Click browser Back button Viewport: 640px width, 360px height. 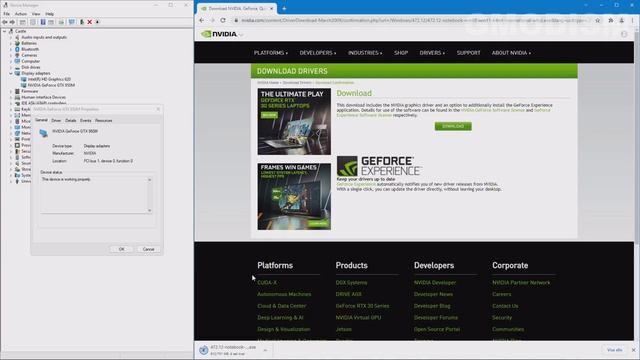(202, 20)
